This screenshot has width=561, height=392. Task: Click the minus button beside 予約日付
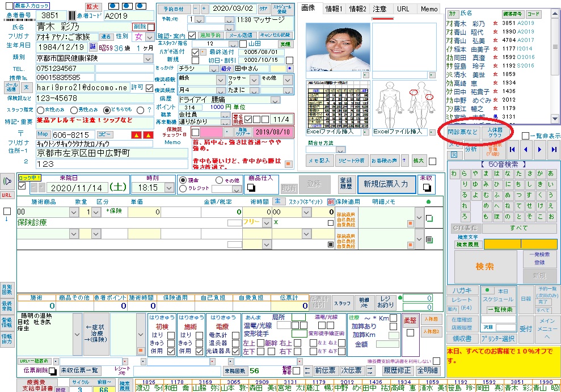coord(196,9)
